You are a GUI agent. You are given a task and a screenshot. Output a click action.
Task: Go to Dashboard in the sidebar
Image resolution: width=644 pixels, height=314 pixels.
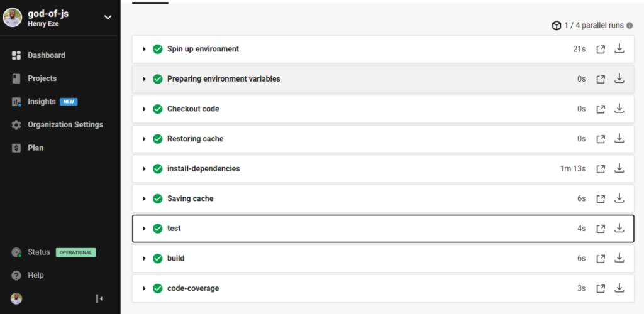click(x=46, y=55)
